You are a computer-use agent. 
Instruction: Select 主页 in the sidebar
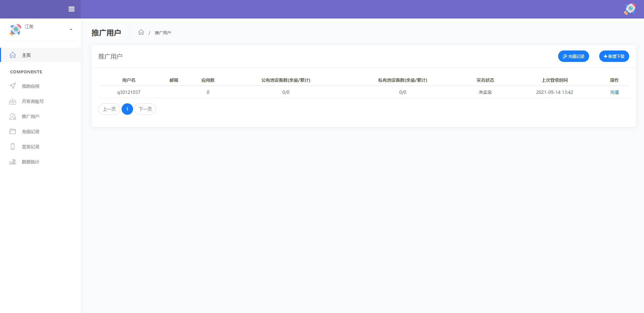26,55
